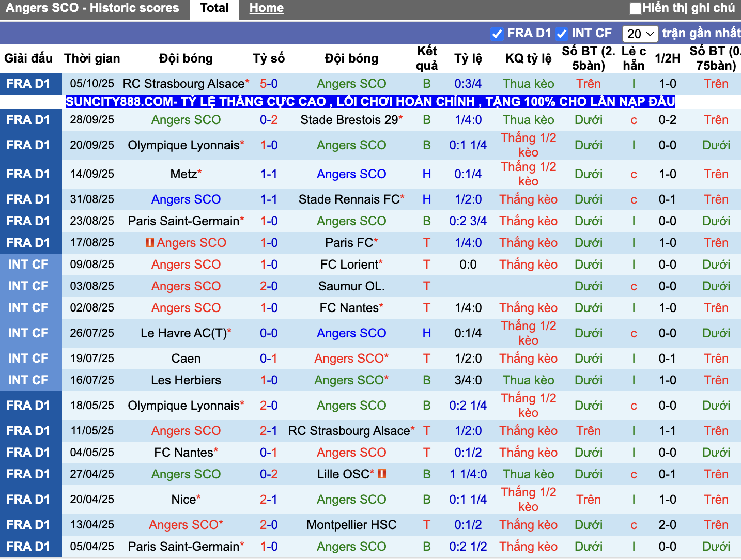The width and height of the screenshot is (741, 560).
Task: Open Stade Brestois 29 team link
Action: point(349,120)
